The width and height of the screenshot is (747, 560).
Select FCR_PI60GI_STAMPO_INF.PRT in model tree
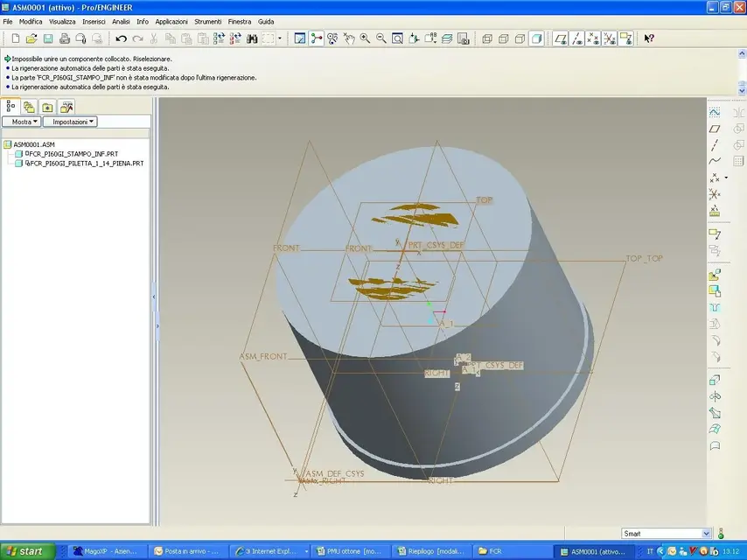(x=72, y=154)
